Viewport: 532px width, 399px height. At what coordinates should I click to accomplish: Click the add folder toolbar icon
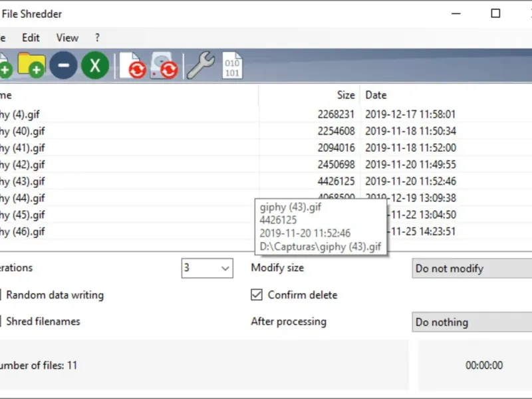tap(31, 65)
